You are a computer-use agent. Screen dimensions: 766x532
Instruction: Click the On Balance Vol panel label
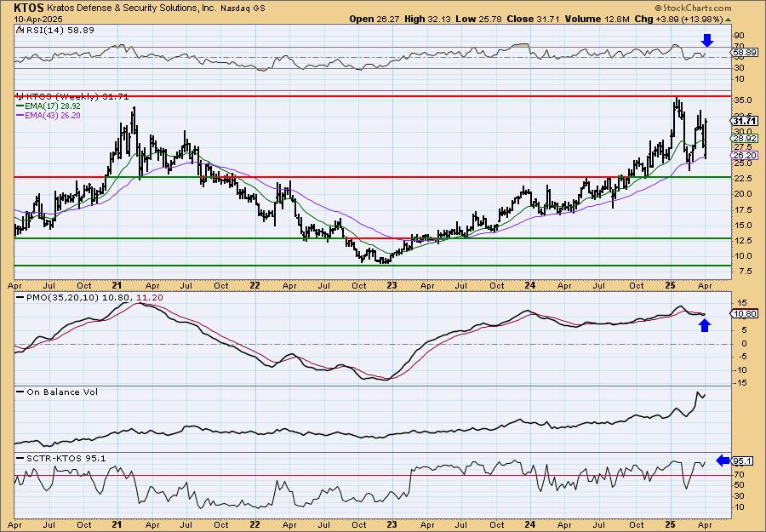tap(62, 392)
